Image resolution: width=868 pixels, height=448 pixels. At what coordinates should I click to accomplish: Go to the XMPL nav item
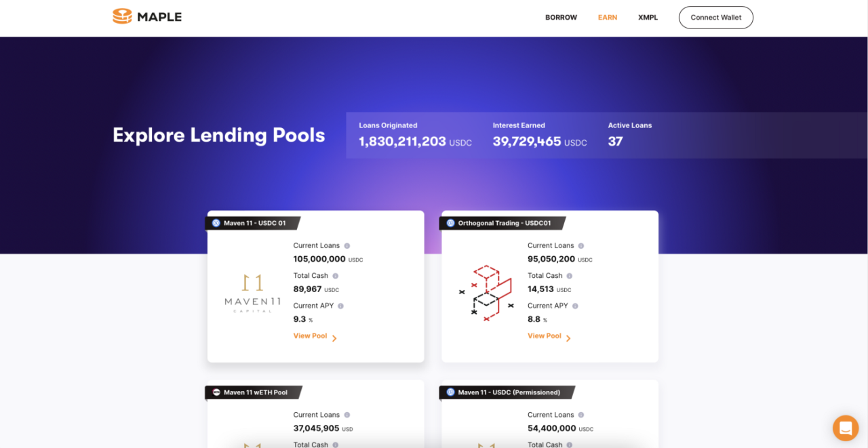tap(648, 18)
